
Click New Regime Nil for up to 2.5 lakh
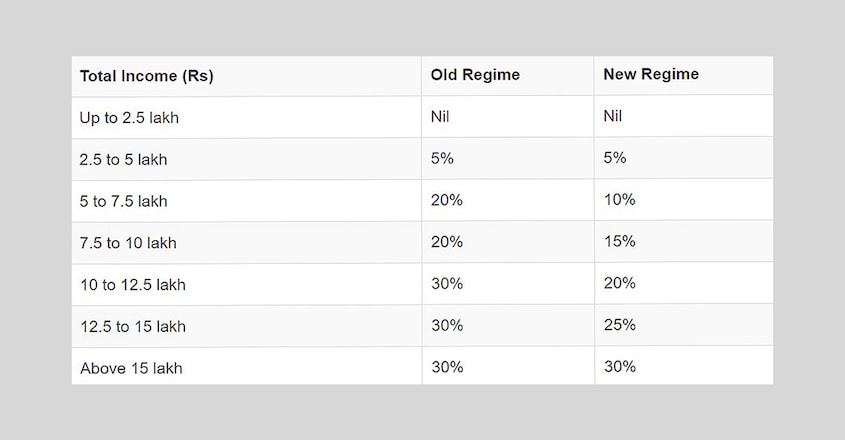[613, 116]
